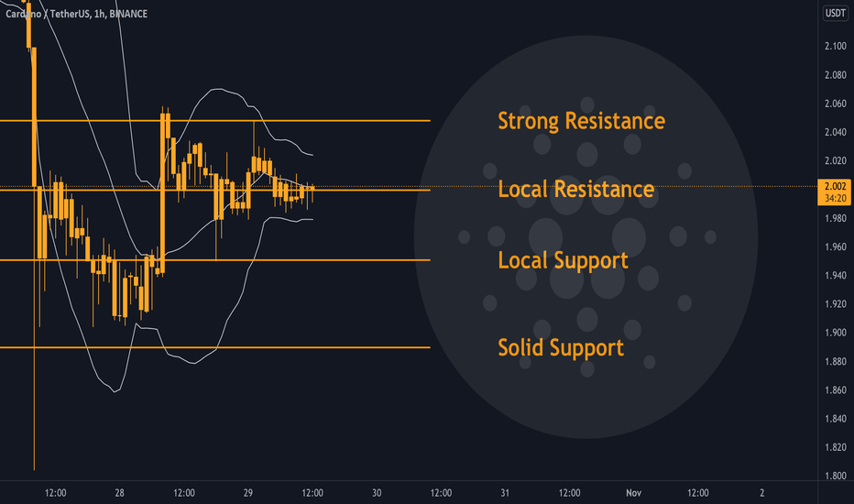Select the Local Support text label
Viewport: 854px width, 504px height.
tap(563, 260)
